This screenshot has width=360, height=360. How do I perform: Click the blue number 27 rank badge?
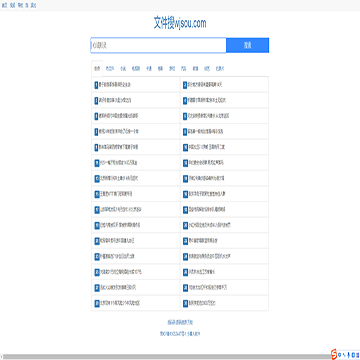97,288
